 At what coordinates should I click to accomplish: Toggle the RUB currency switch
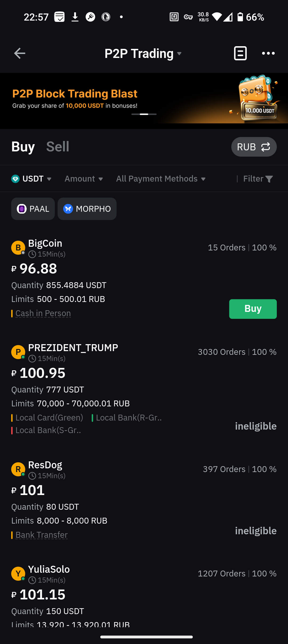point(254,147)
